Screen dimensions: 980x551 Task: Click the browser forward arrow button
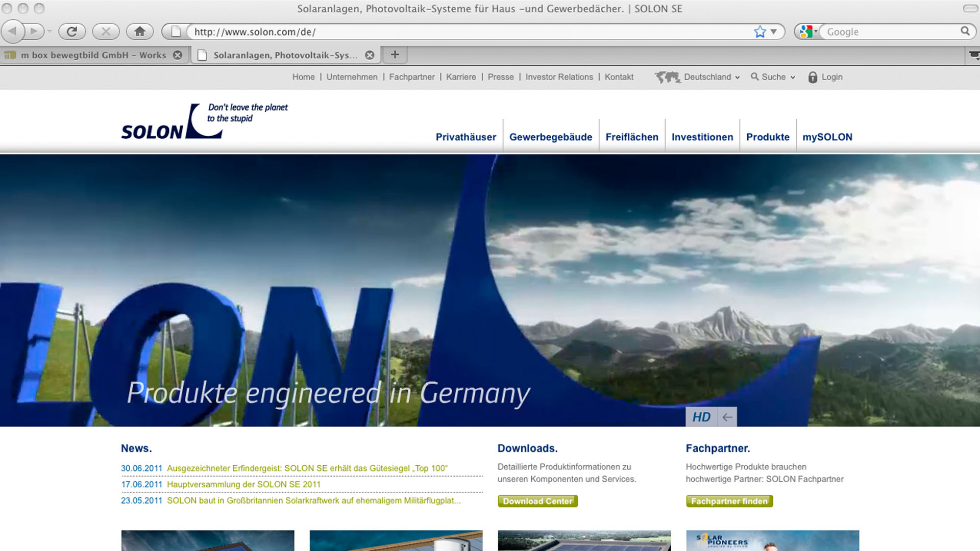click(34, 32)
